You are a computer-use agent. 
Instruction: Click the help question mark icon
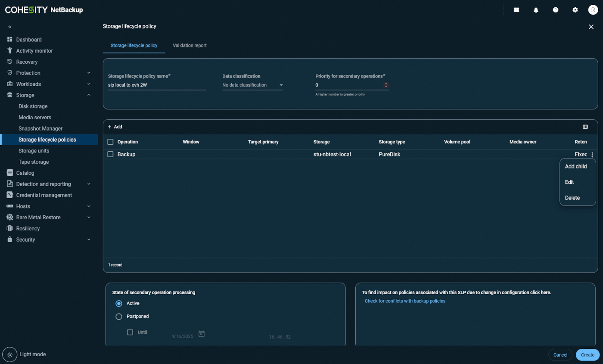(556, 10)
